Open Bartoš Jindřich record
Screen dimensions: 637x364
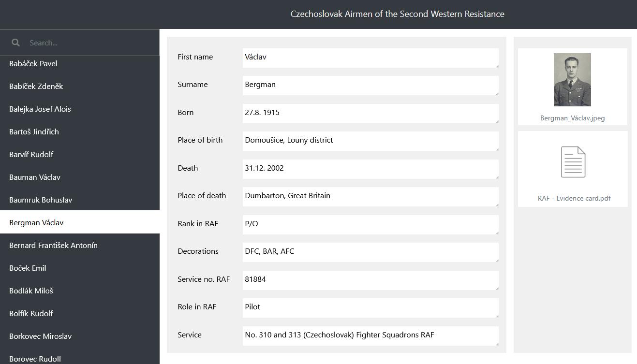point(80,131)
